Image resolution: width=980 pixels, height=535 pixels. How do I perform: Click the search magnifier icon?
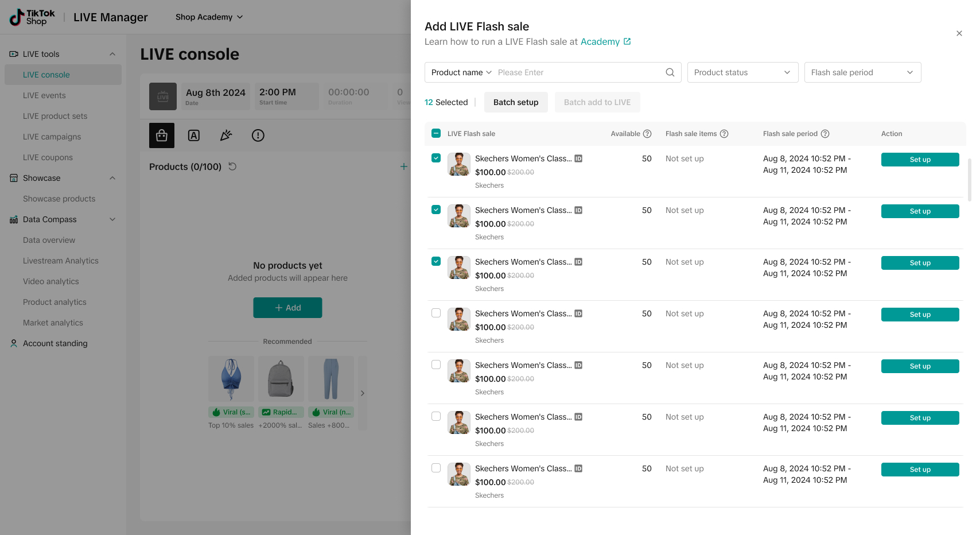pyautogui.click(x=670, y=72)
